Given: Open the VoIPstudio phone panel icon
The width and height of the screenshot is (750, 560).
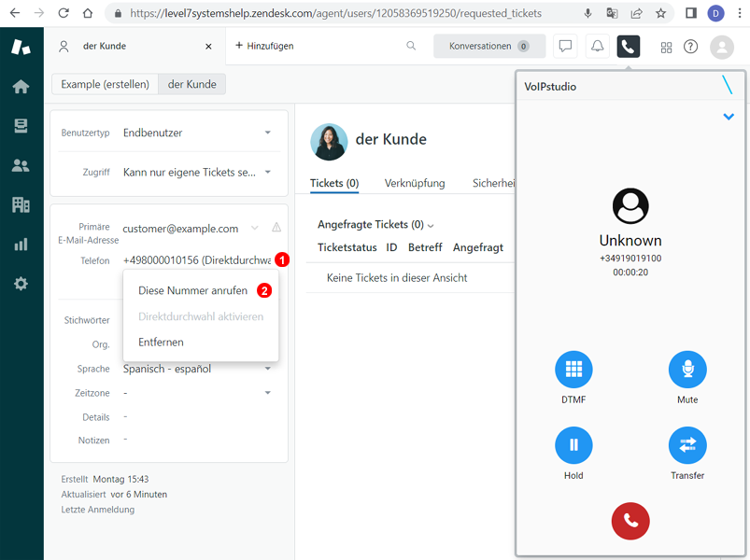Looking at the screenshot, I should pyautogui.click(x=628, y=46).
